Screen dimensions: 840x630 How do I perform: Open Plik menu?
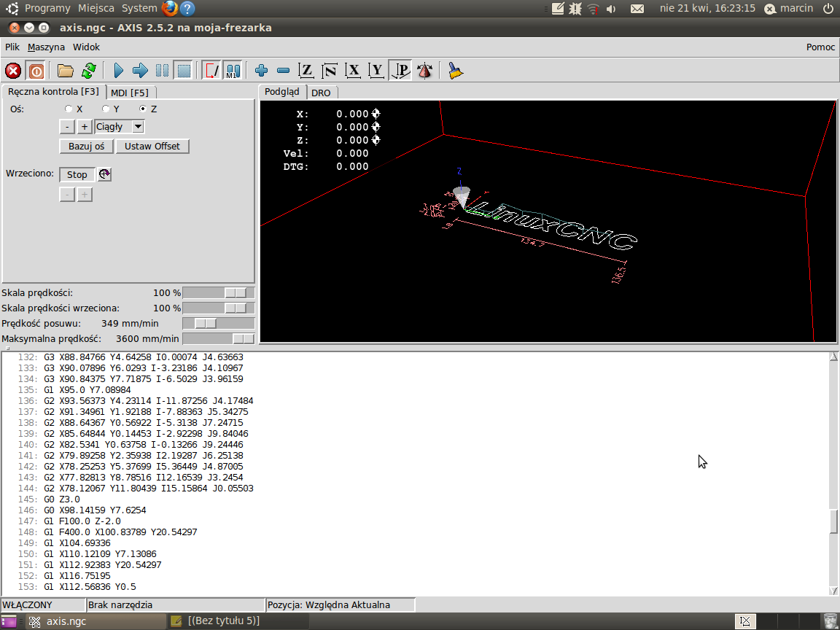point(12,47)
